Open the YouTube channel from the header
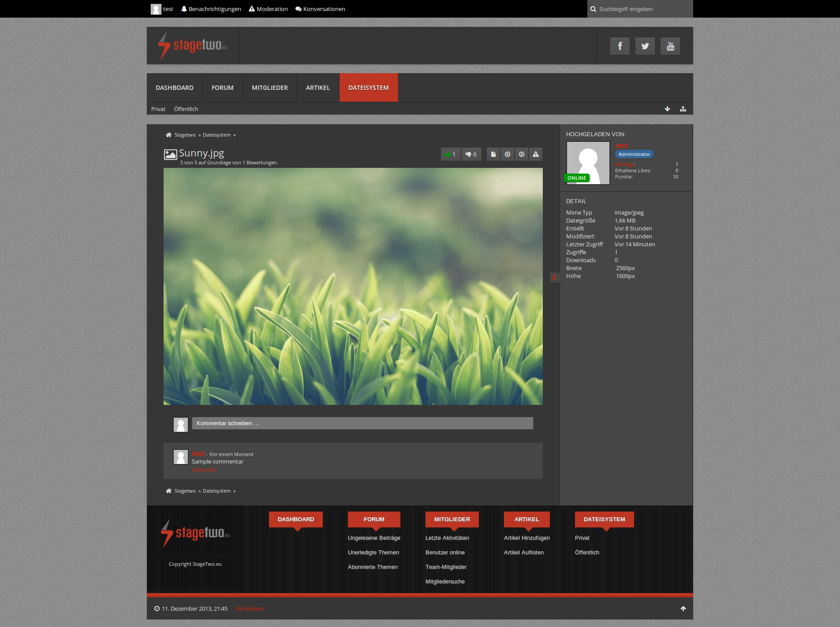Image resolution: width=840 pixels, height=627 pixels. tap(670, 46)
